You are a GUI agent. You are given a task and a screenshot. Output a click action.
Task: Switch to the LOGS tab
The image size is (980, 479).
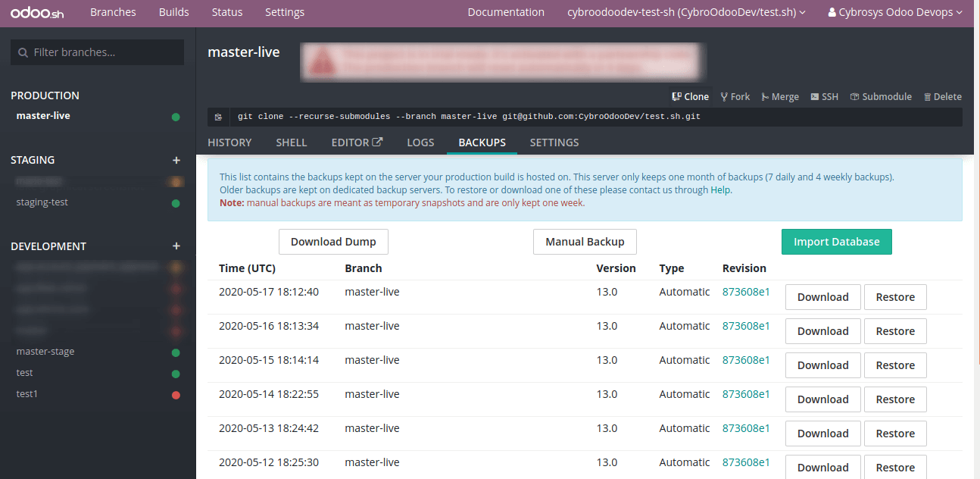(420, 142)
